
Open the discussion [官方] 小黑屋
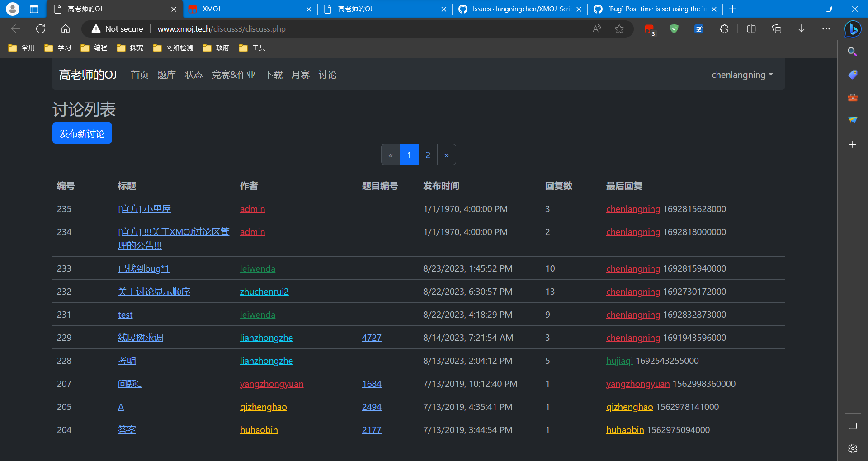(144, 209)
